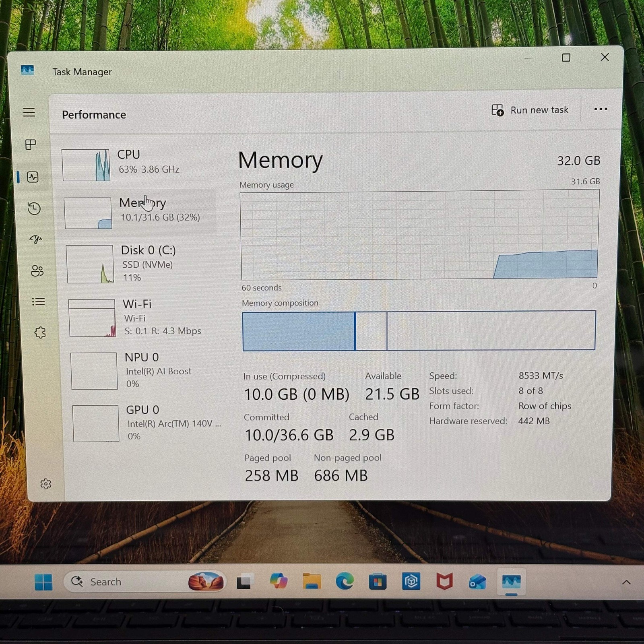This screenshot has width=644, height=644.
Task: Open the three-dot more options menu
Action: click(x=601, y=109)
